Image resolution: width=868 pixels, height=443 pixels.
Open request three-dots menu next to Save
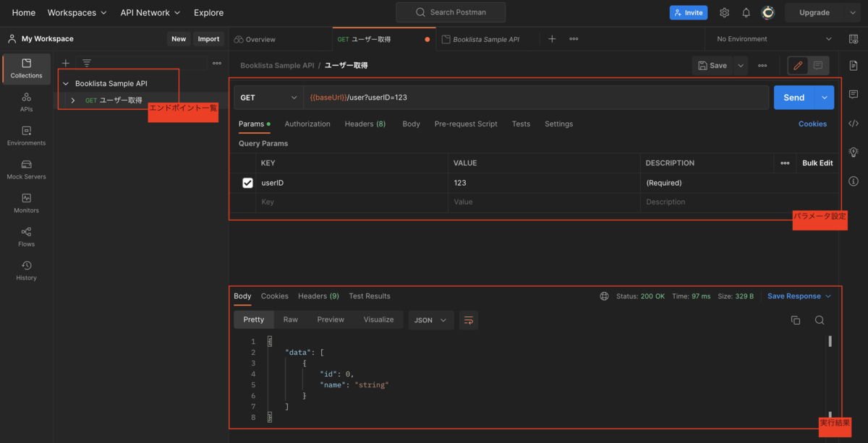point(762,65)
